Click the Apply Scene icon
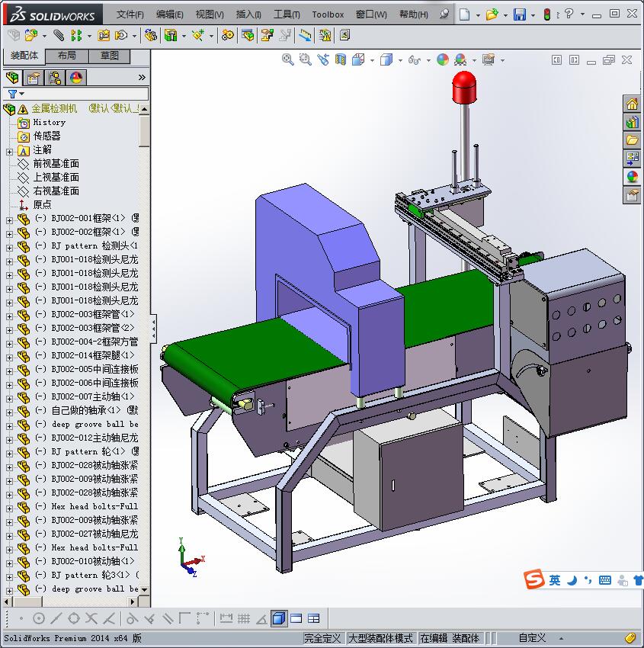Viewport: 644px width, 648px height. tap(460, 60)
